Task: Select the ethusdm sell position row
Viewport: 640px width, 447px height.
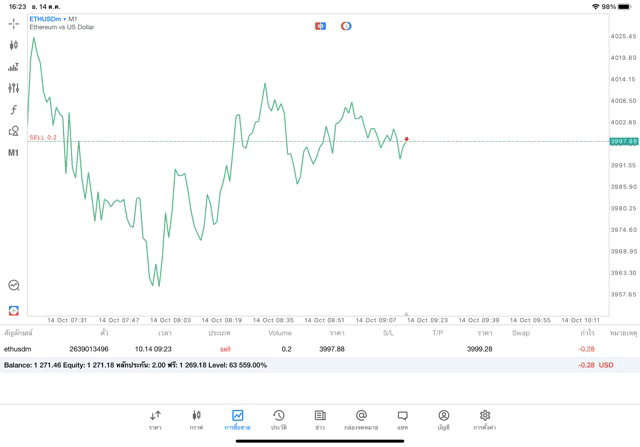Action: click(x=320, y=349)
